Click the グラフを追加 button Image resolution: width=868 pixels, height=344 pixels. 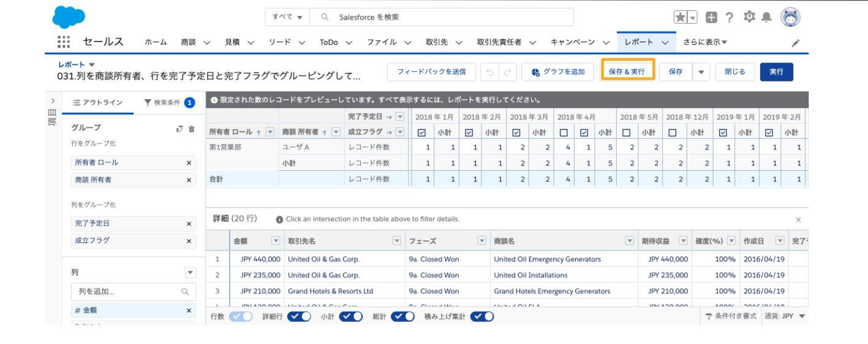pyautogui.click(x=558, y=72)
